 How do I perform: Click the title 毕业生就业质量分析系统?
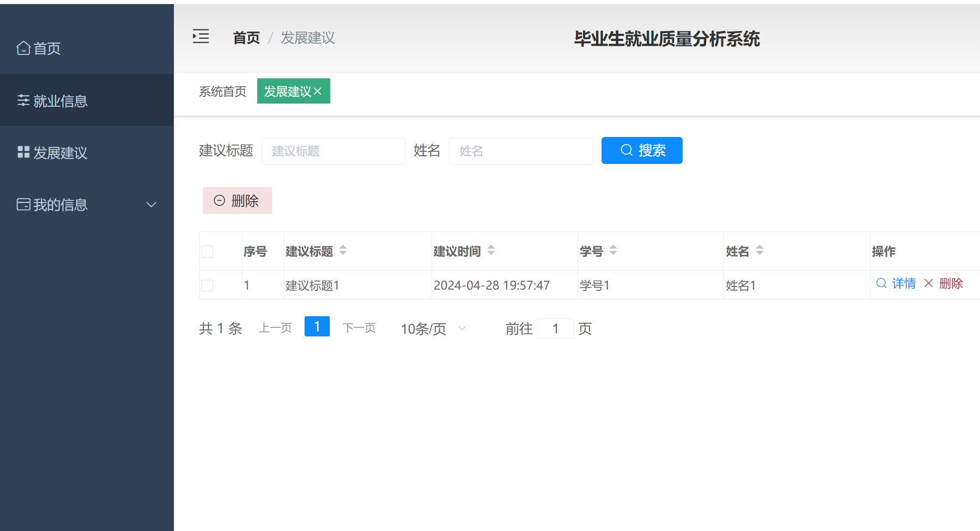[x=667, y=39]
